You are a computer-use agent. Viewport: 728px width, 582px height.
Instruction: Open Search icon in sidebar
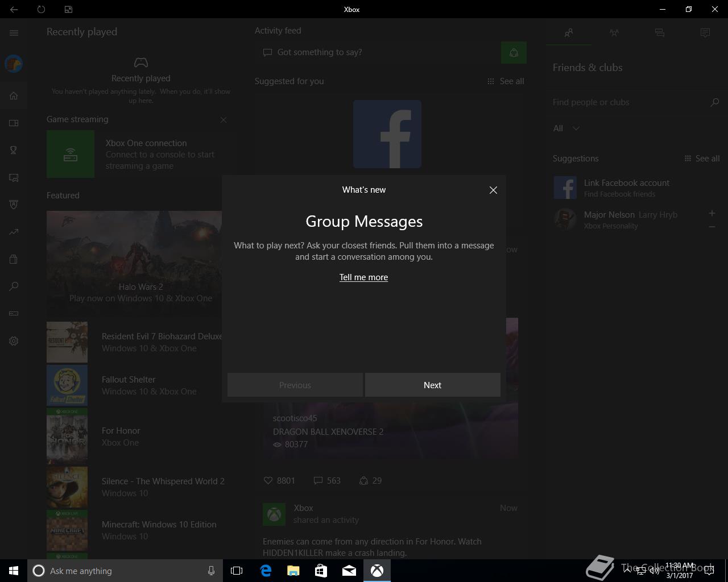coord(14,286)
